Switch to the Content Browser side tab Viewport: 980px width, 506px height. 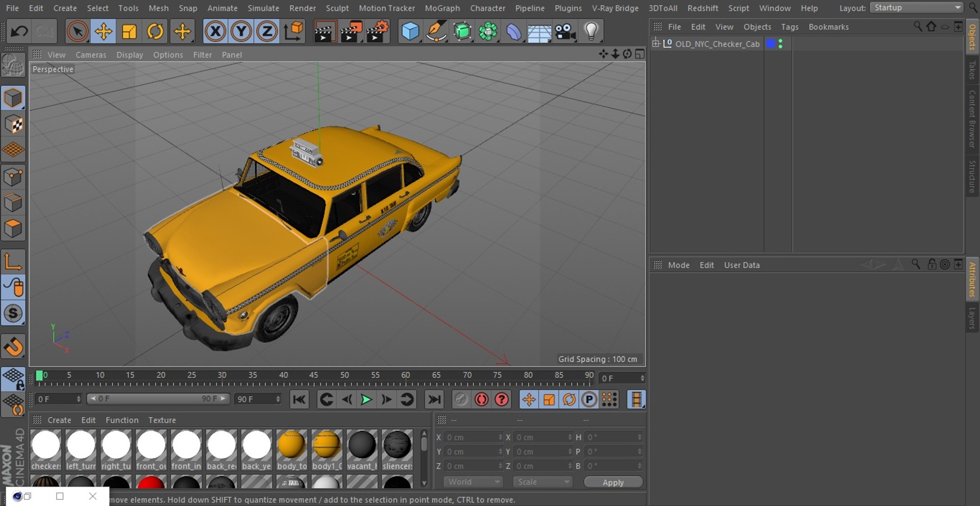[x=972, y=119]
